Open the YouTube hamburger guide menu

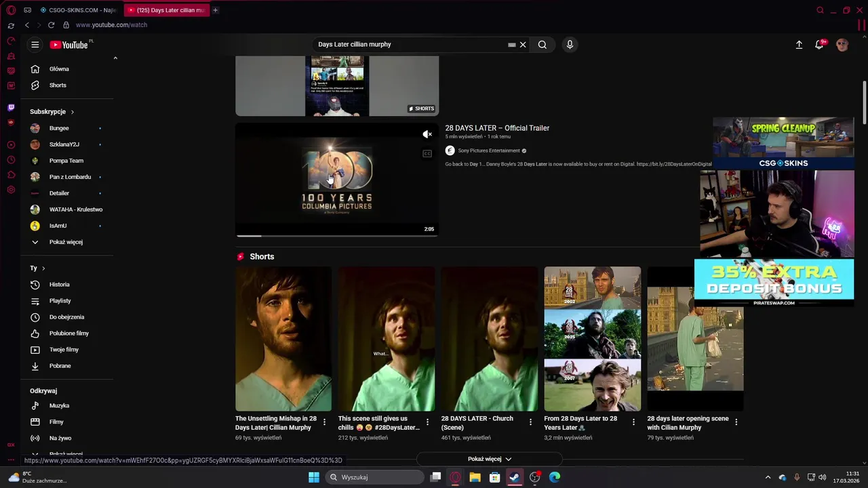[x=35, y=45]
